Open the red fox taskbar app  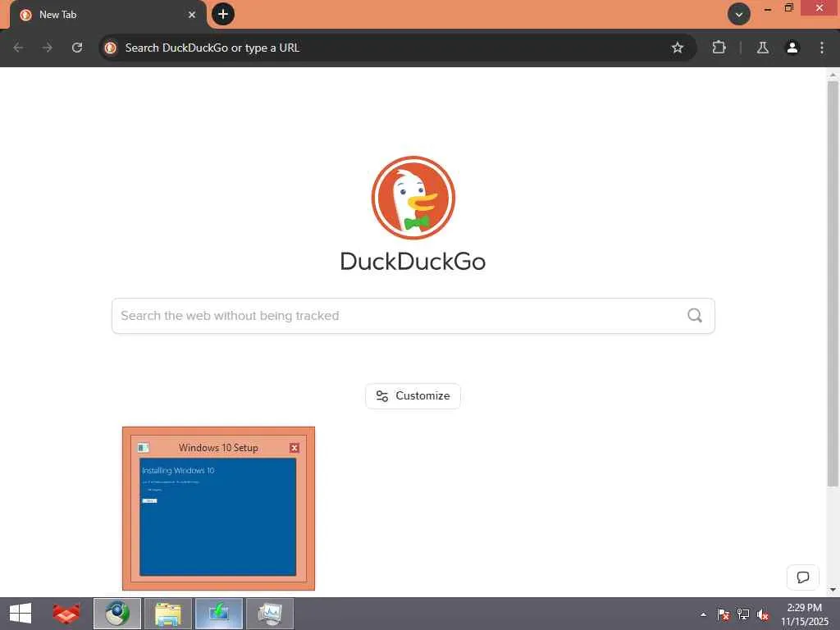pos(66,614)
